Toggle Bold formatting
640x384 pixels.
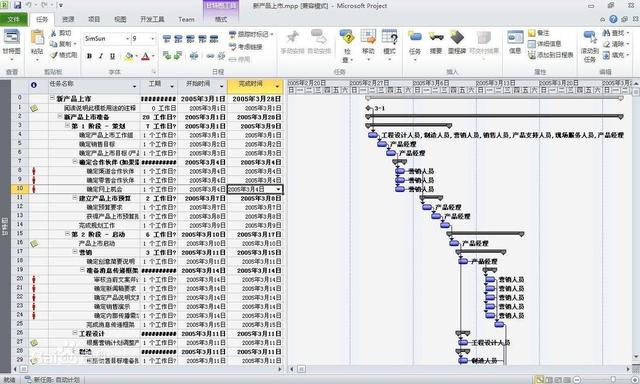tap(89, 56)
